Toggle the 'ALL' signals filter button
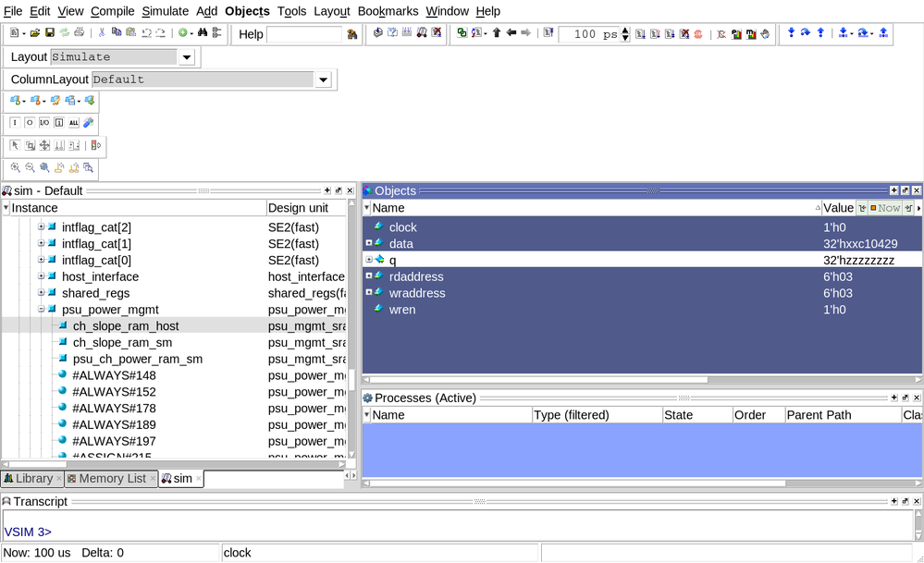The height and width of the screenshot is (563, 924). [x=73, y=123]
